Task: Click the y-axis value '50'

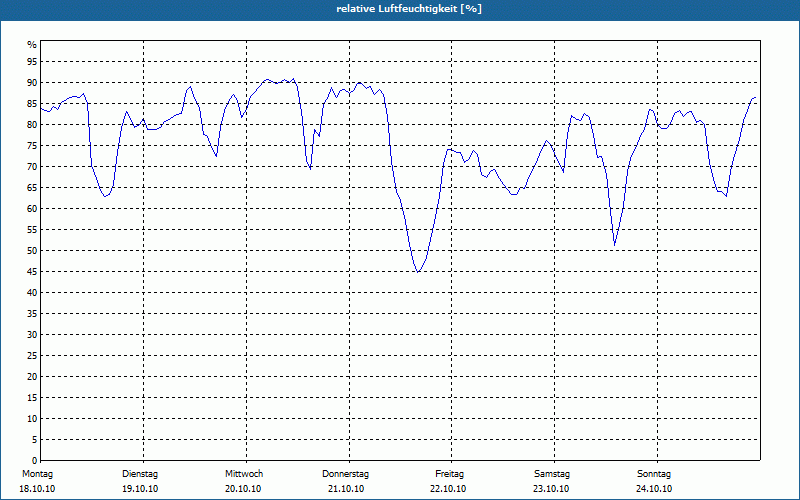Action: (32, 251)
